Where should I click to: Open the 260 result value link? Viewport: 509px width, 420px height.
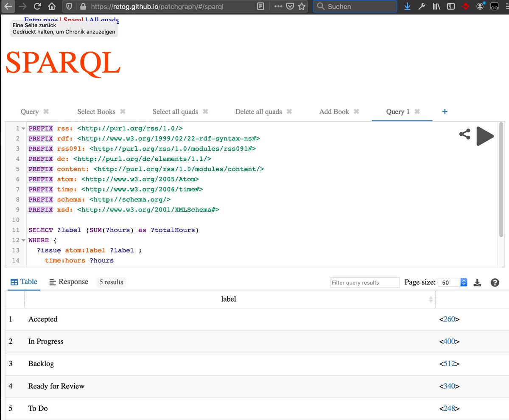(x=449, y=319)
